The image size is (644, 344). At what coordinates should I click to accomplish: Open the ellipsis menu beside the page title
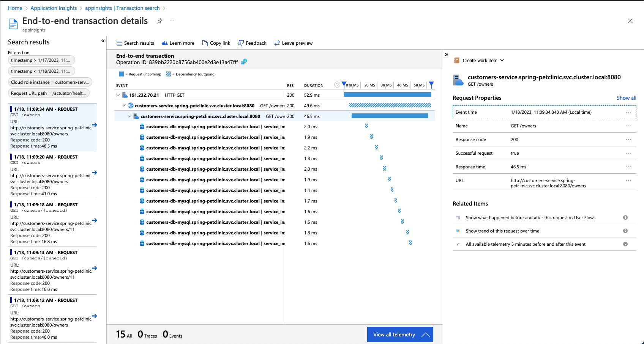click(x=172, y=21)
